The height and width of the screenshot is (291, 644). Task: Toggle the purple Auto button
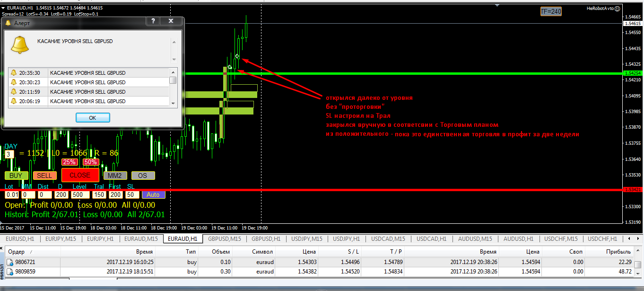153,194
